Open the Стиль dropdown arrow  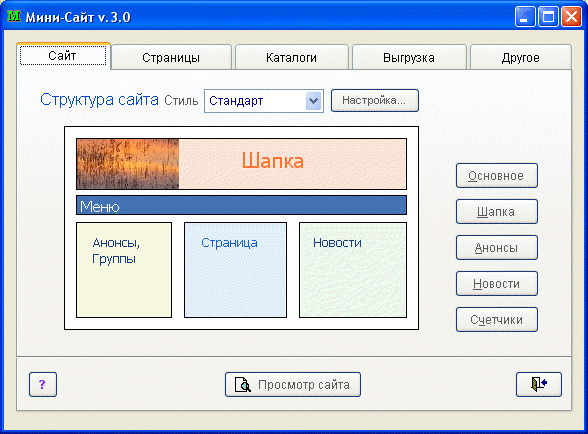coord(314,101)
